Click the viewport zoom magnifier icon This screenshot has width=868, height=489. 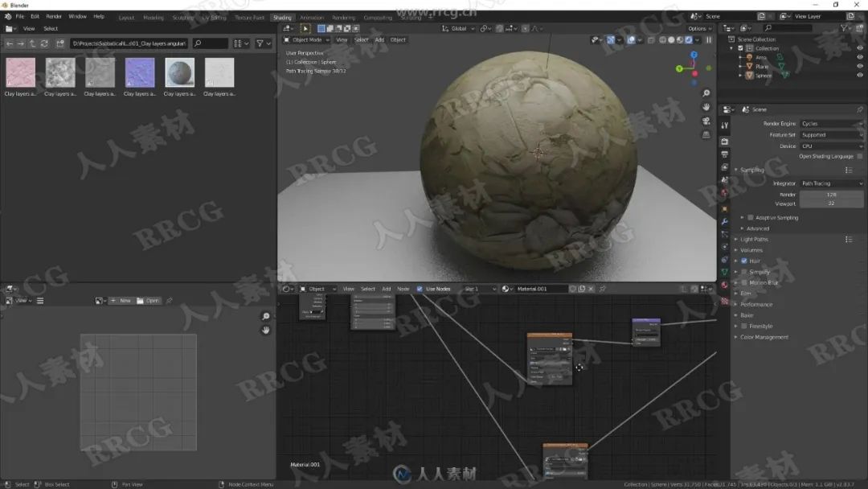(x=706, y=93)
